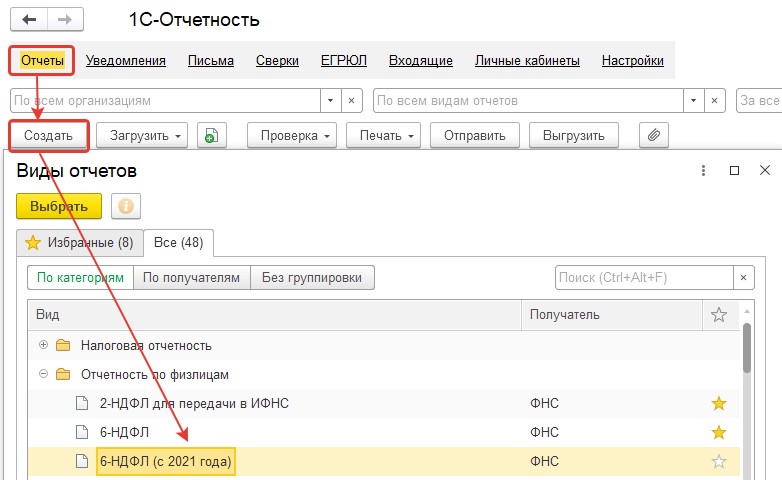Clear the report types filter
This screenshot has width=782, height=480.
click(x=715, y=101)
